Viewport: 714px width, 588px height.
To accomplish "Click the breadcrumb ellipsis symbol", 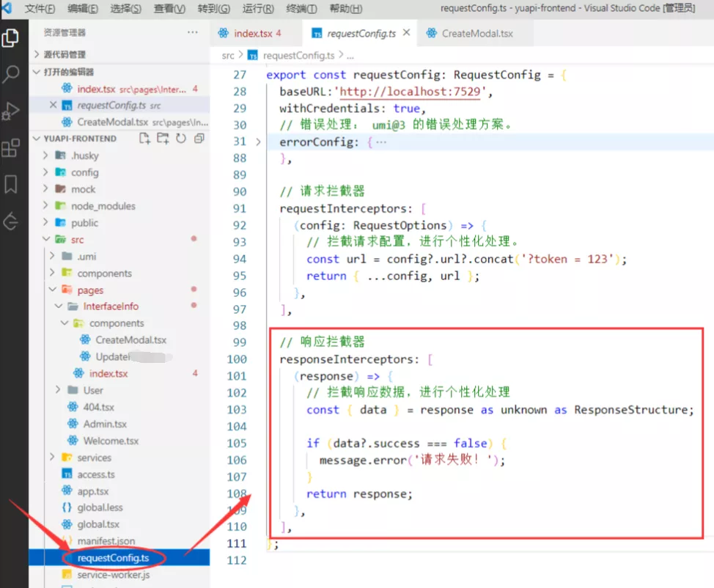I will click(350, 56).
